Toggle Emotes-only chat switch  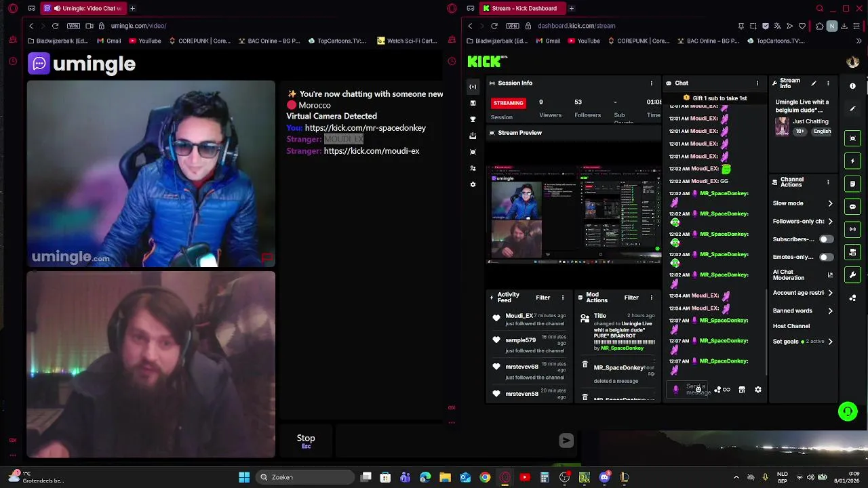tap(825, 257)
